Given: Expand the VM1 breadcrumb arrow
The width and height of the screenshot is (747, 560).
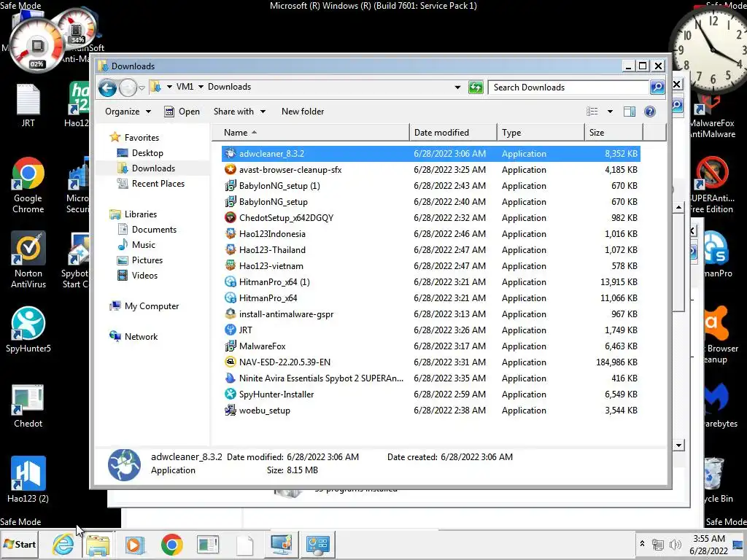Looking at the screenshot, I should point(201,87).
